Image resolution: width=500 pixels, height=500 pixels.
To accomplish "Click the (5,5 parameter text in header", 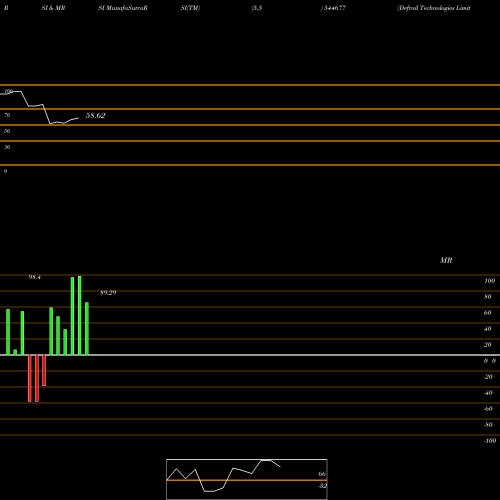I will pyautogui.click(x=257, y=8).
